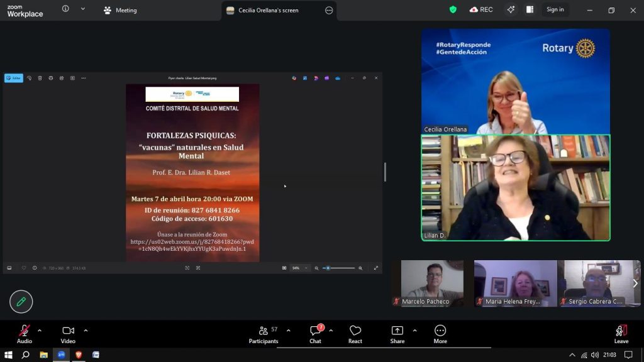Unmute microphone with the Audio button
This screenshot has height=362, width=644.
point(24,334)
